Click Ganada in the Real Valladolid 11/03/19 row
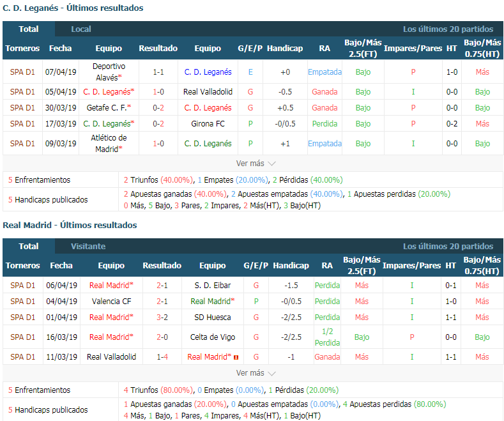 tap(327, 357)
